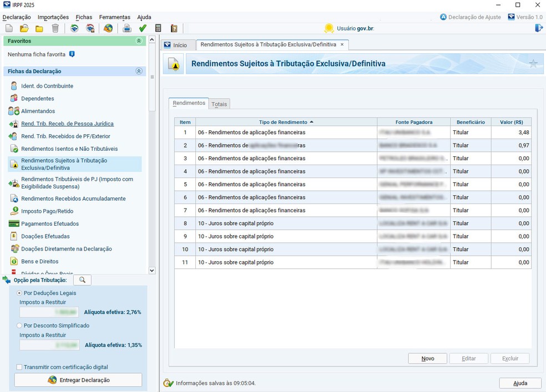Click the new declaration blank page icon
The width and height of the screenshot is (546, 392).
(9, 28)
